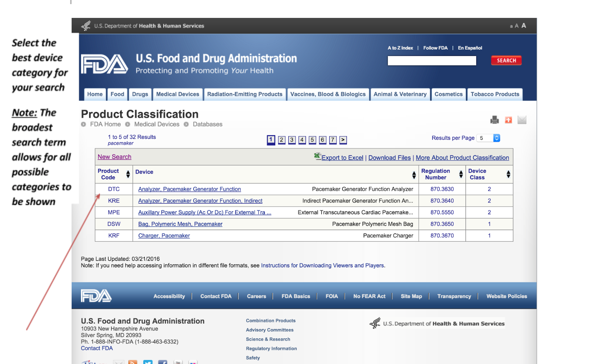
Task: Go to results page 6
Action: (x=323, y=140)
